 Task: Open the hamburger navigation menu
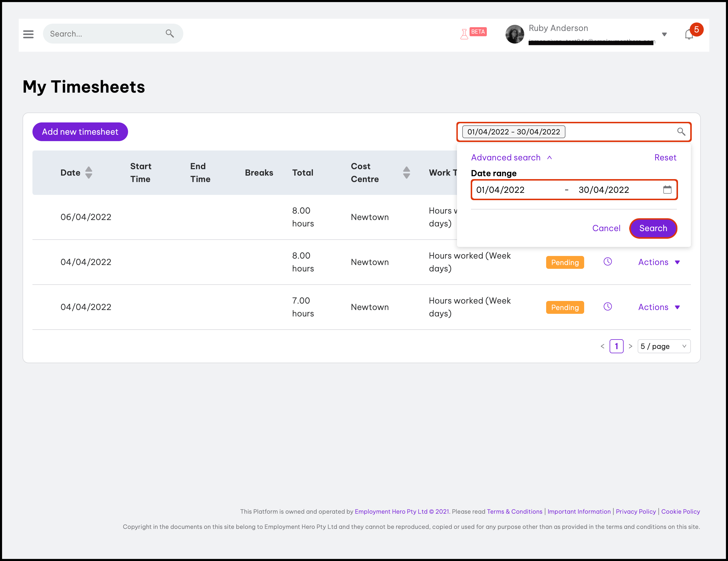[28, 34]
